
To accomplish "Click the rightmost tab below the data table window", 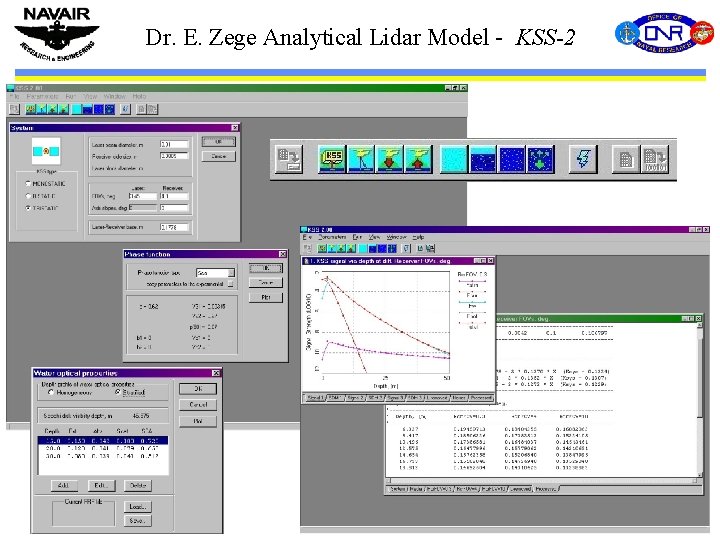I will (x=546, y=489).
